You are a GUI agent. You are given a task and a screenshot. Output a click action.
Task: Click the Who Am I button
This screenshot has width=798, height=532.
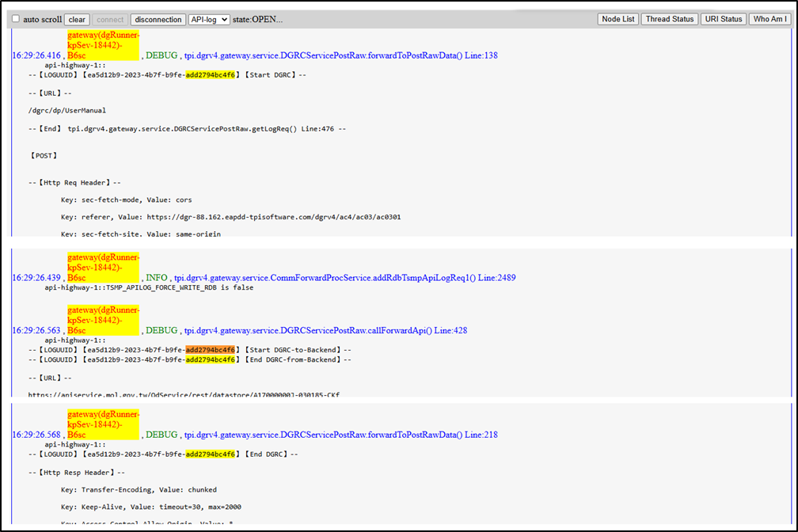(769, 19)
